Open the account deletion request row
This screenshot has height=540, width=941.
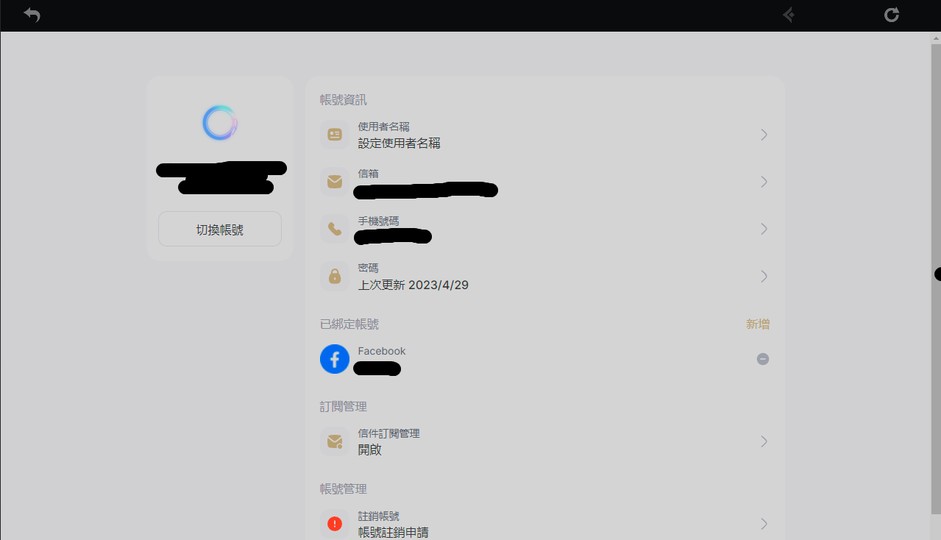(545, 524)
